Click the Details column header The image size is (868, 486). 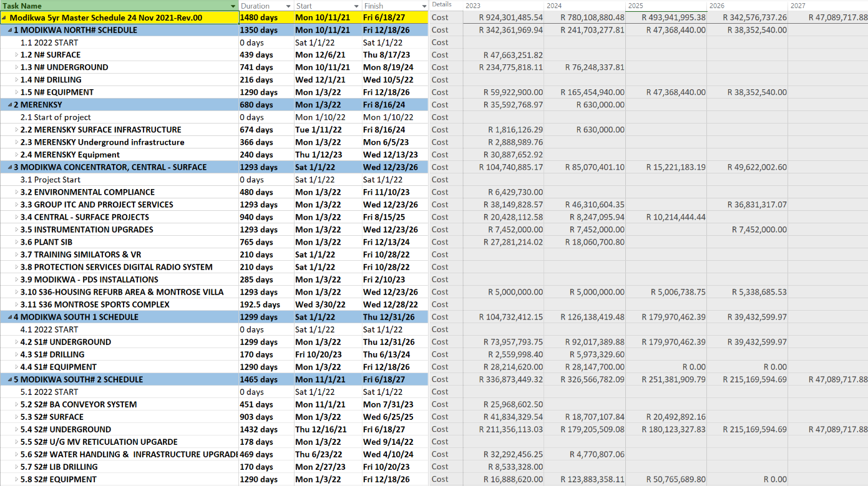click(441, 5)
